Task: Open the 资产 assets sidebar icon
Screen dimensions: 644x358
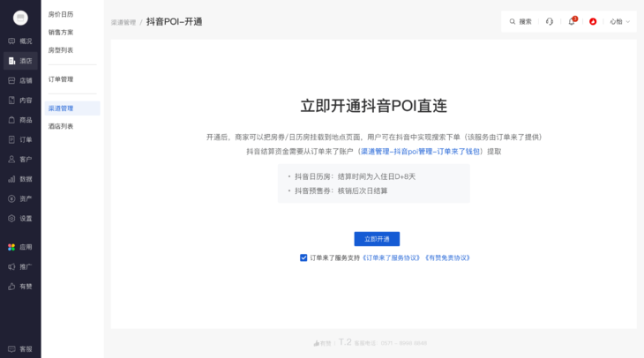Action: point(11,198)
